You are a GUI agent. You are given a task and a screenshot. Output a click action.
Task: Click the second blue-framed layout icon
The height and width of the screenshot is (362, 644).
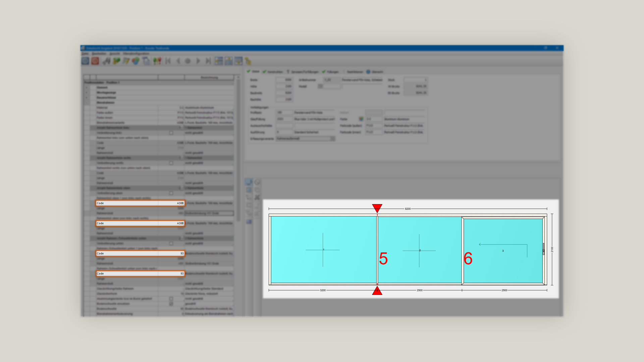228,61
